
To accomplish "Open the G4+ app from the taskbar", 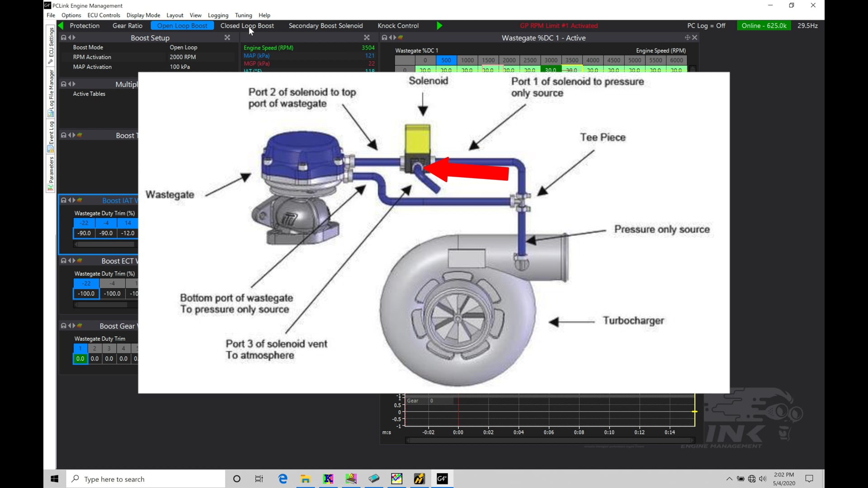I will tap(442, 479).
